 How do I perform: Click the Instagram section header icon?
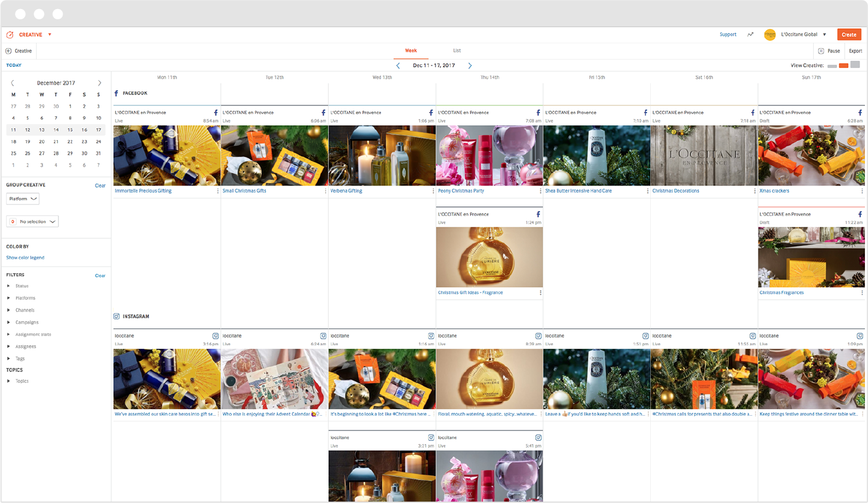pyautogui.click(x=117, y=316)
